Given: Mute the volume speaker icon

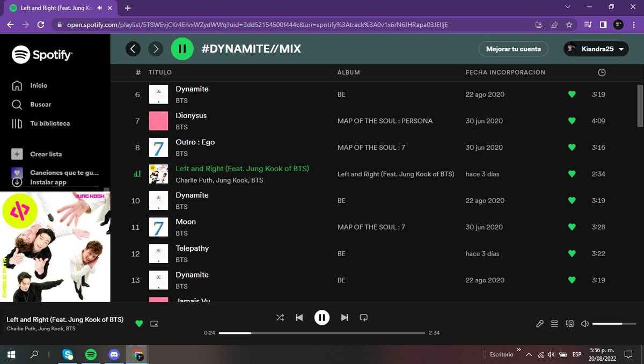Looking at the screenshot, I should [585, 324].
